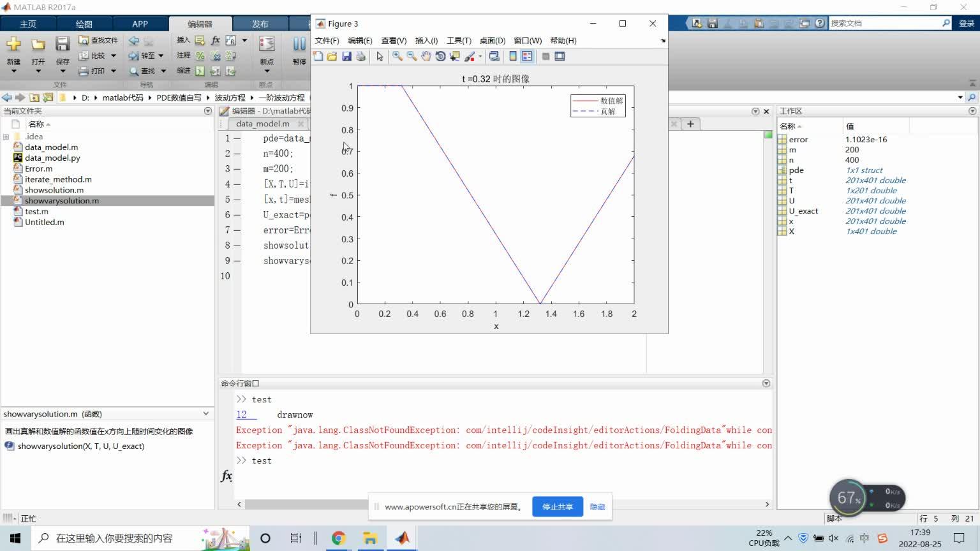Click the Print Figure icon in Figure 3
Image resolution: width=980 pixels, height=551 pixels.
pyautogui.click(x=361, y=57)
